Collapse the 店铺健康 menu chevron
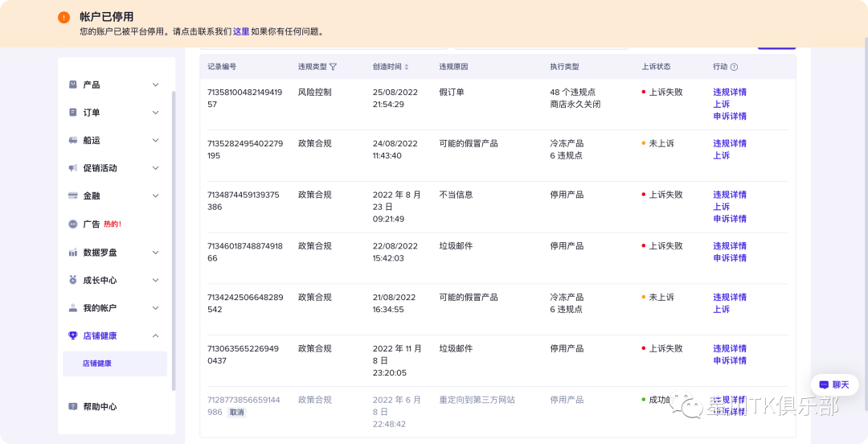Screen dimensions: 868x444 156,335
